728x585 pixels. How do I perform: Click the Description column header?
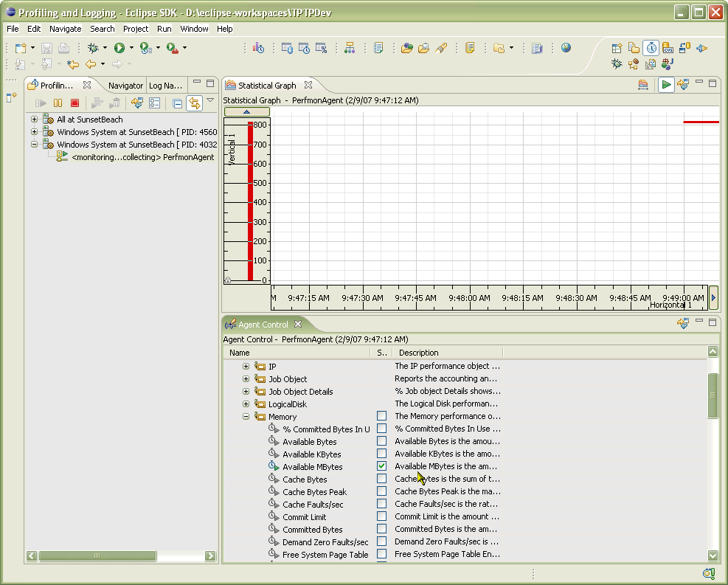coord(448,353)
